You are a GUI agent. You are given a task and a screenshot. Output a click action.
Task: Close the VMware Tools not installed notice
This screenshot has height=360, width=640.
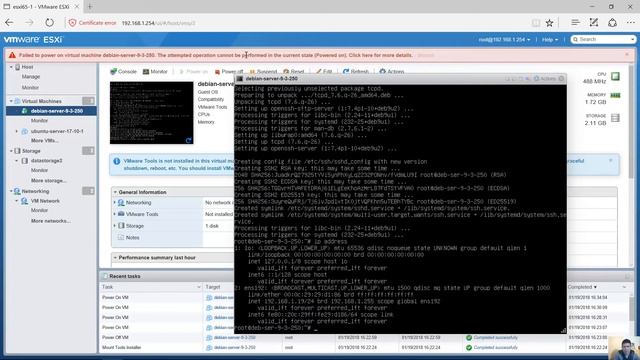click(611, 160)
